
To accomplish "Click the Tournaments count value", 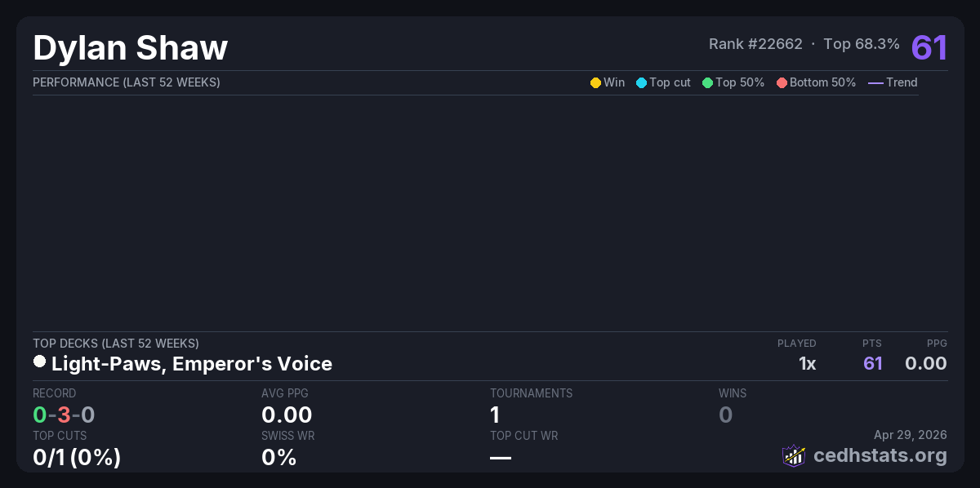I will click(495, 415).
